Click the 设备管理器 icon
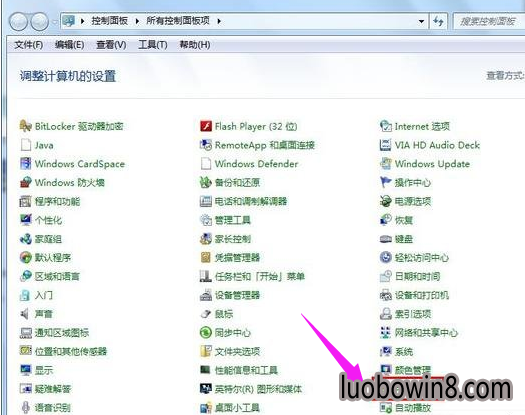 pos(206,295)
